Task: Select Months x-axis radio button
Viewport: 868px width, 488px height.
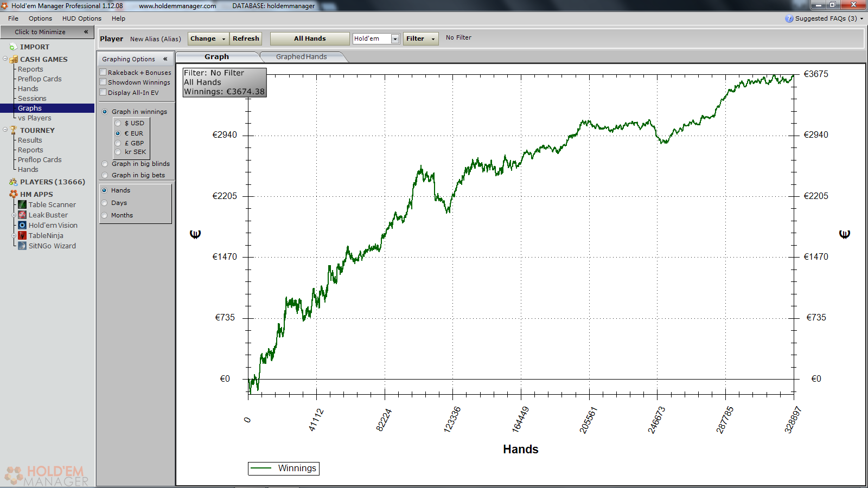Action: [104, 215]
